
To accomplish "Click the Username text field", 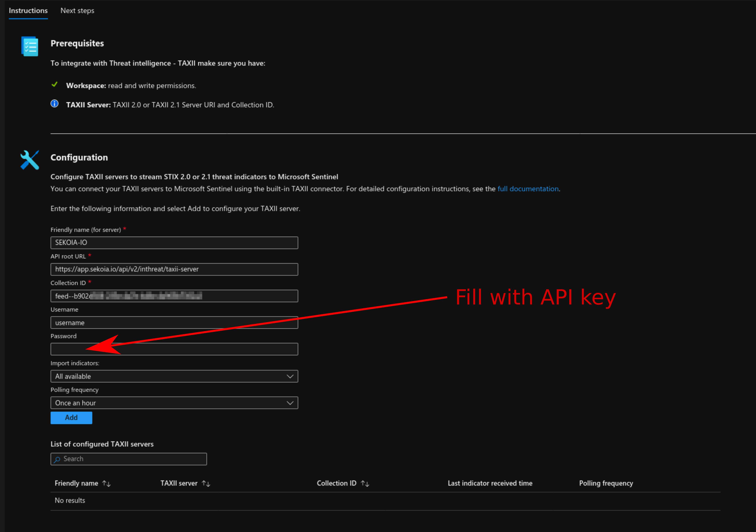I will (174, 322).
